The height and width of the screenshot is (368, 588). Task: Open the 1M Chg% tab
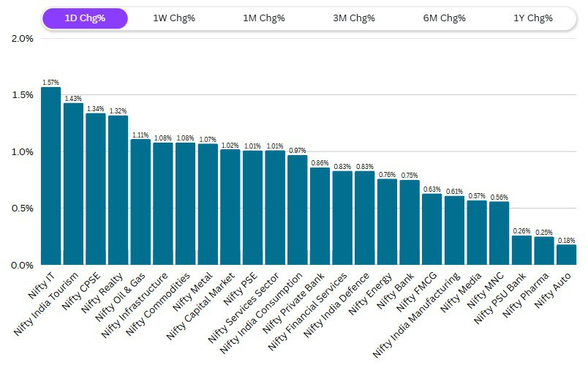tap(265, 18)
